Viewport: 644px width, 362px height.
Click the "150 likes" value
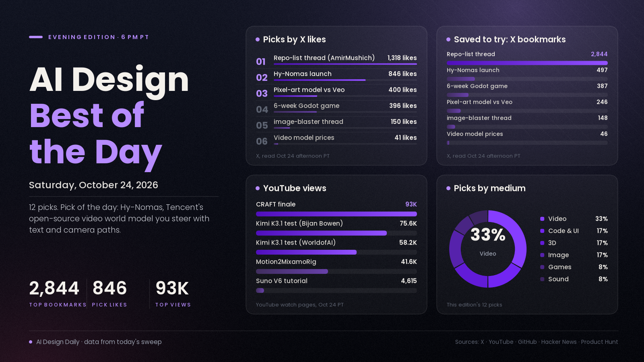click(x=404, y=121)
